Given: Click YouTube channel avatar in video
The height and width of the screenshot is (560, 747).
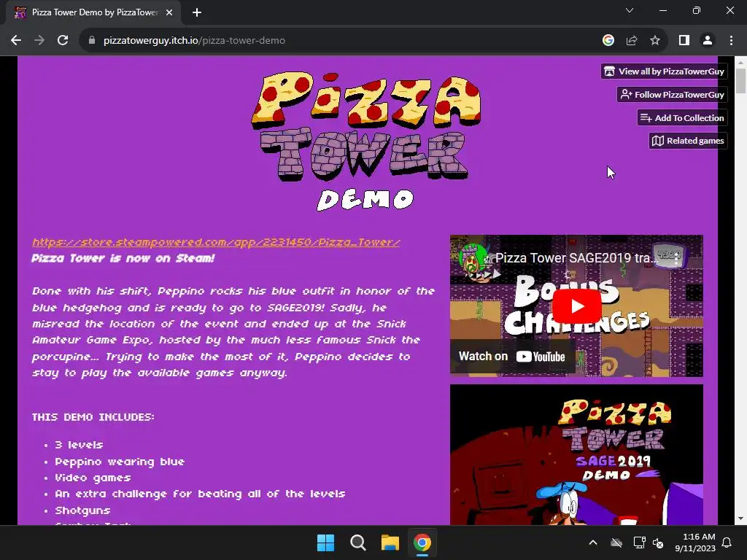Looking at the screenshot, I should [x=473, y=259].
